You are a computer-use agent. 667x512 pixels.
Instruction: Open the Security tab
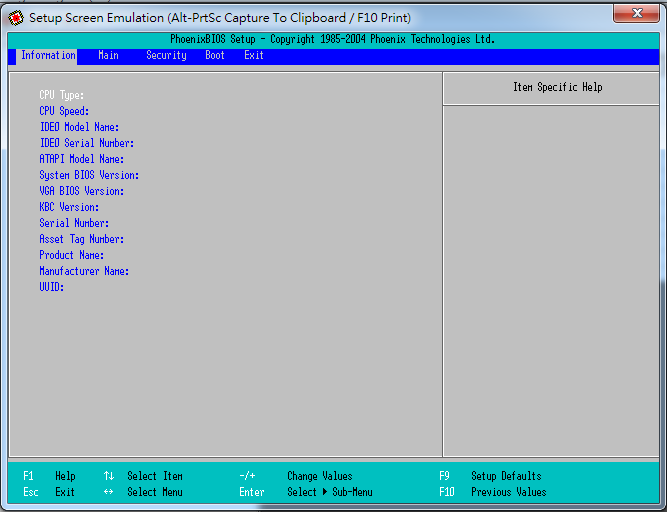166,55
